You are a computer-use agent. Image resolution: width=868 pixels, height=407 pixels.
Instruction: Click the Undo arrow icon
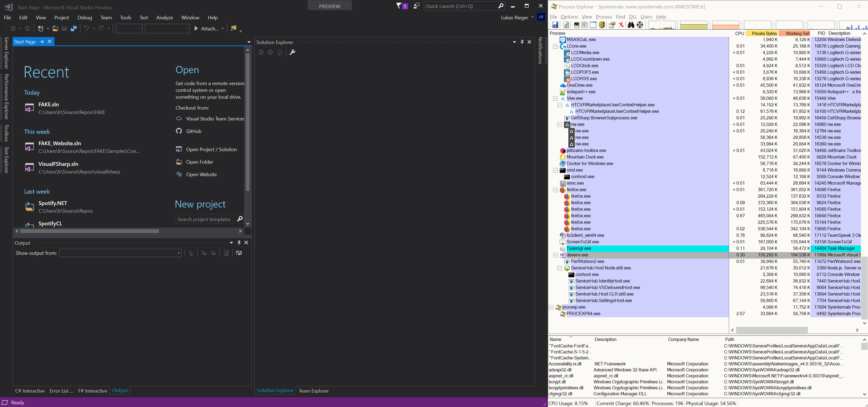pyautogui.click(x=87, y=29)
